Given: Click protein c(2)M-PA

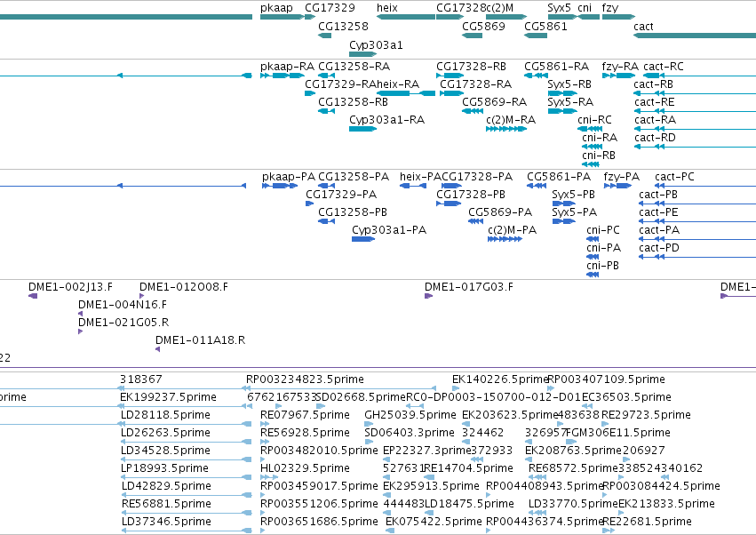Looking at the screenshot, I should click(x=512, y=230).
